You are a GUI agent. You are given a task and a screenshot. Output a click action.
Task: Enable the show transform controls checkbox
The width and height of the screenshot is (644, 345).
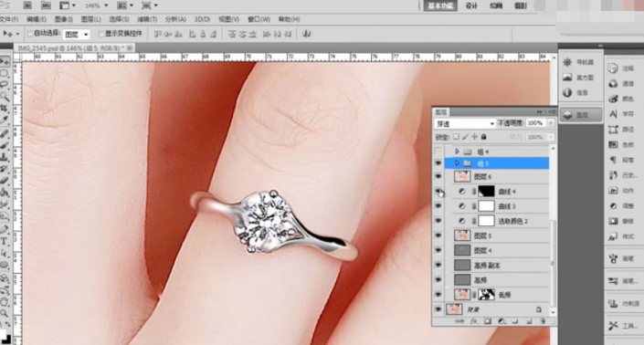click(101, 34)
